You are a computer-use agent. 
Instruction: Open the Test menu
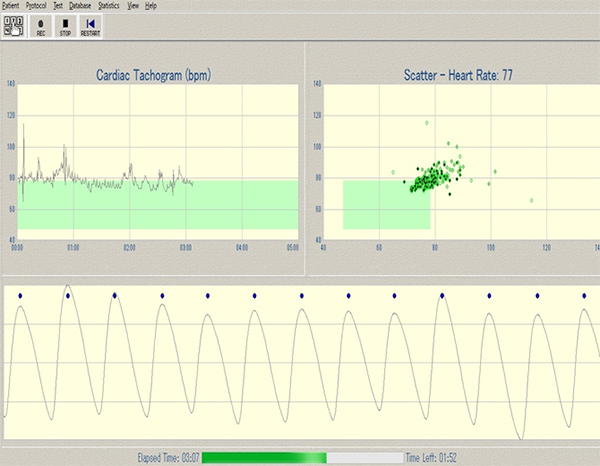(x=59, y=5)
